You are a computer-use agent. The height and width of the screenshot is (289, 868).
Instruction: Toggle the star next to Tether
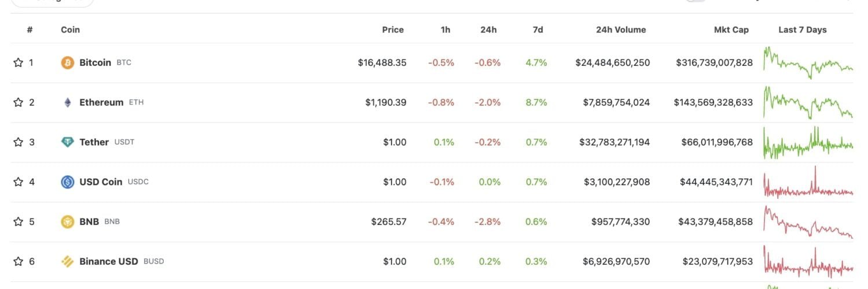pos(18,142)
